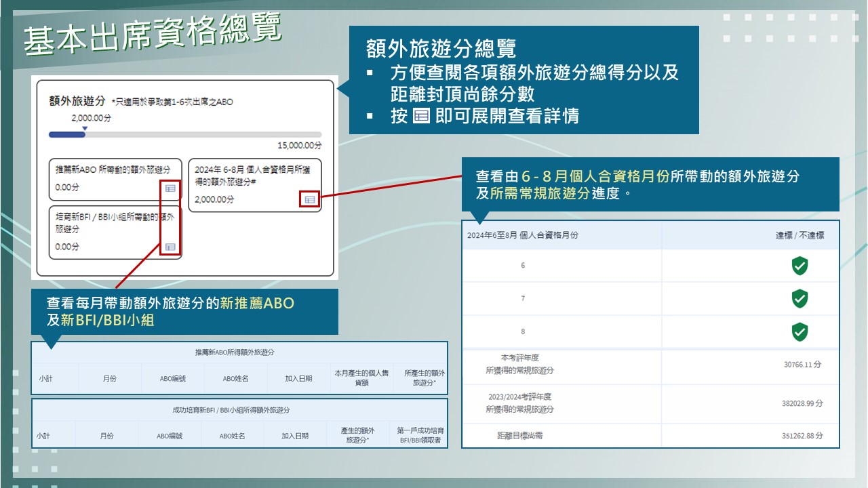Select the 推薦新ABO 所帶動的額外旅遊分 card

click(x=115, y=180)
